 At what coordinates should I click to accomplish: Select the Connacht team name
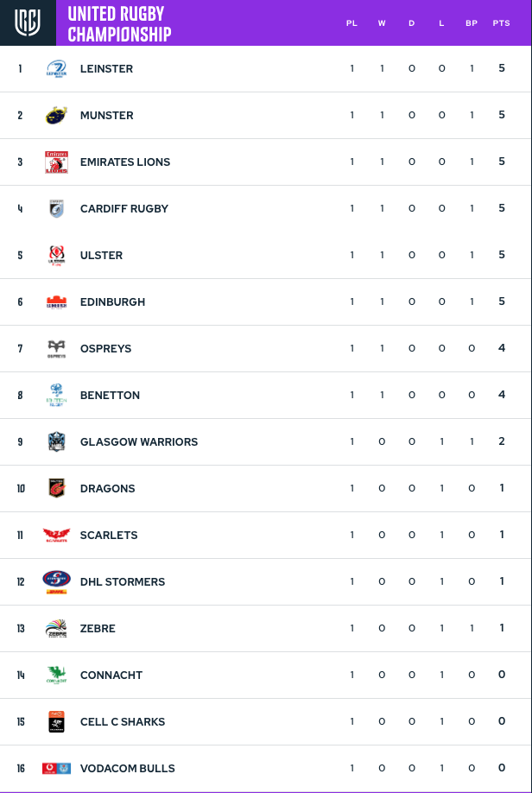[111, 676]
